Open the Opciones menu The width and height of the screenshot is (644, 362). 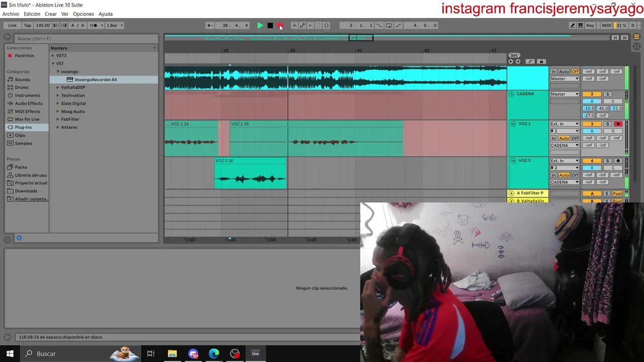84,14
